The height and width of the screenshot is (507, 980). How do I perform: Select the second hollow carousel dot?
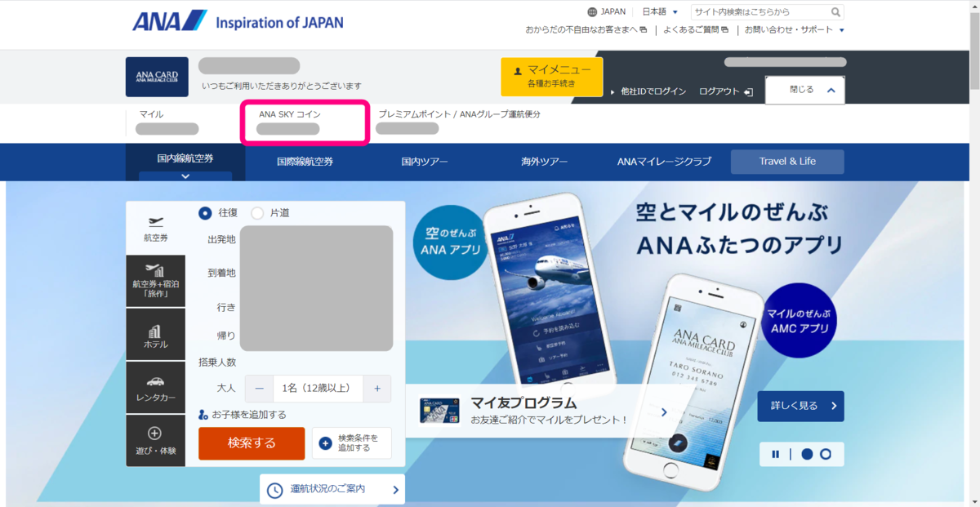click(x=826, y=454)
